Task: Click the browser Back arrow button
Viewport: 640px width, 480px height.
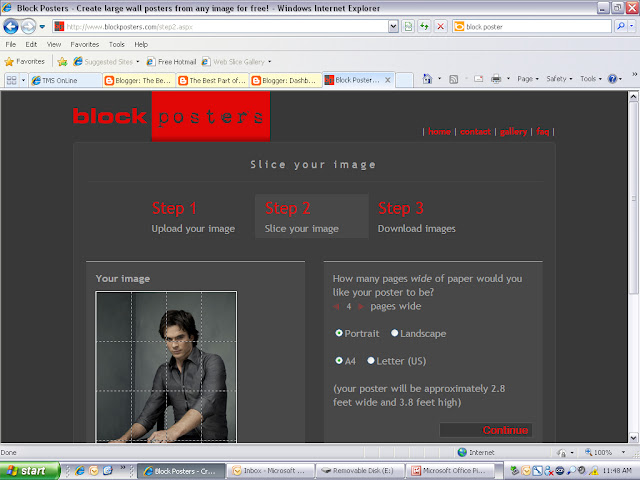Action: coord(11,27)
